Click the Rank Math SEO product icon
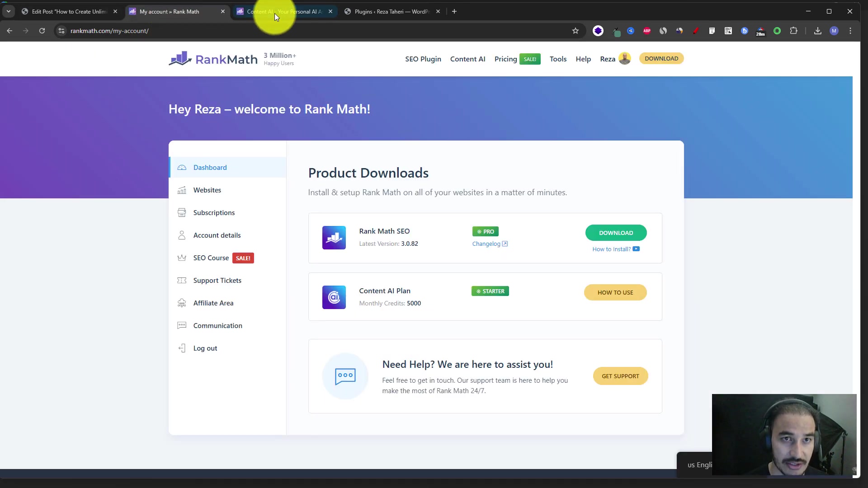 click(334, 238)
